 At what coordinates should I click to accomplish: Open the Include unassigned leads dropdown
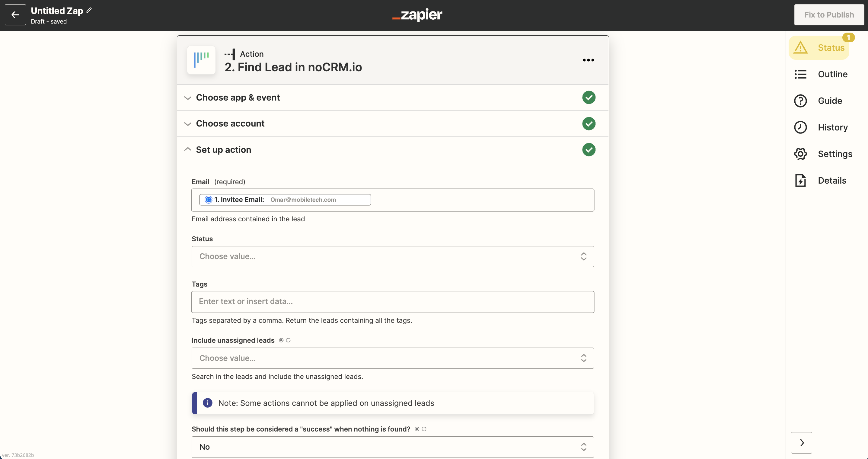393,358
